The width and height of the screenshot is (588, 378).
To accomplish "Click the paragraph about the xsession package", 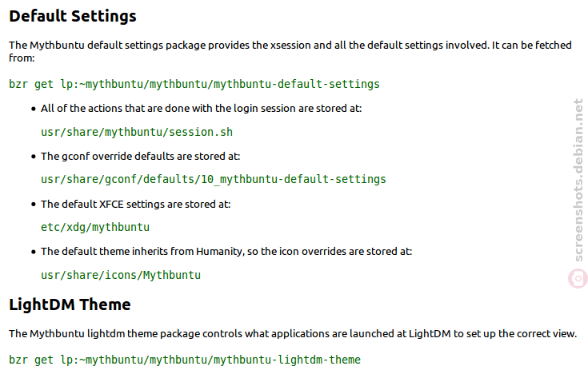I will pyautogui.click(x=290, y=51).
